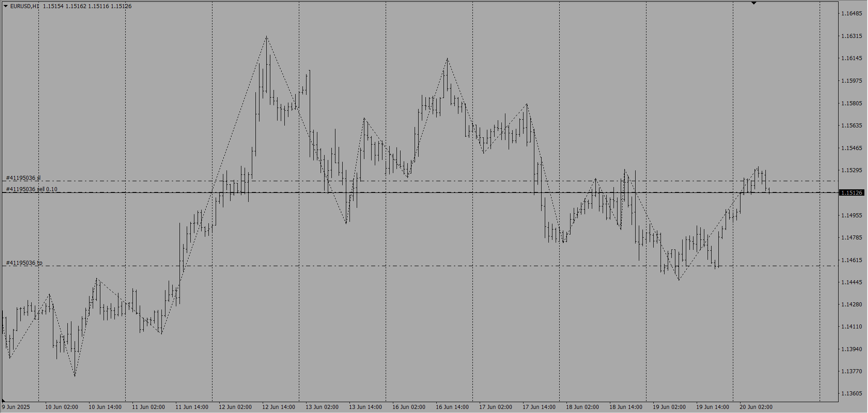
Task: Click the 18 Jun 14:00 time label
Action: [x=626, y=407]
